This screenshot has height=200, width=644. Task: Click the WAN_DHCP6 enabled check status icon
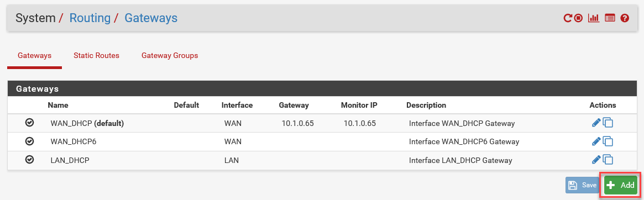pyautogui.click(x=29, y=141)
